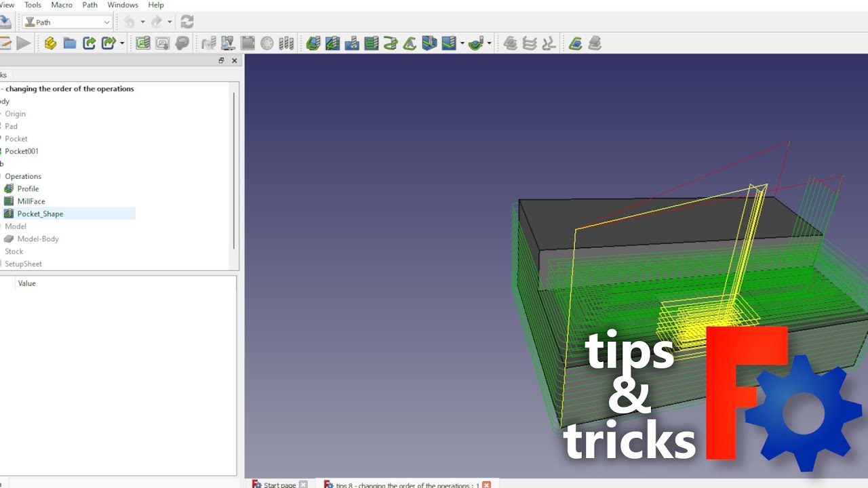This screenshot has height=488, width=868.
Task: Click the green Dressup toolbar icon
Action: click(x=576, y=43)
